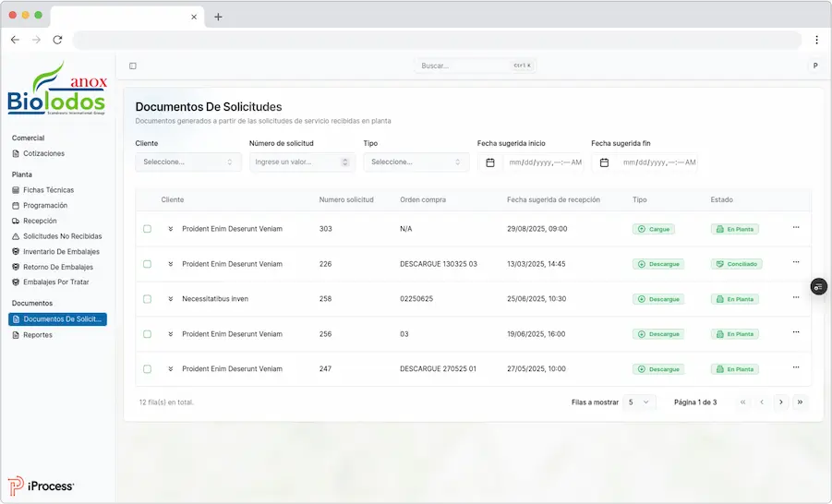Open calendar icon for Fecha sugerida inicio
Image resolution: width=832 pixels, height=504 pixels.
pyautogui.click(x=490, y=162)
